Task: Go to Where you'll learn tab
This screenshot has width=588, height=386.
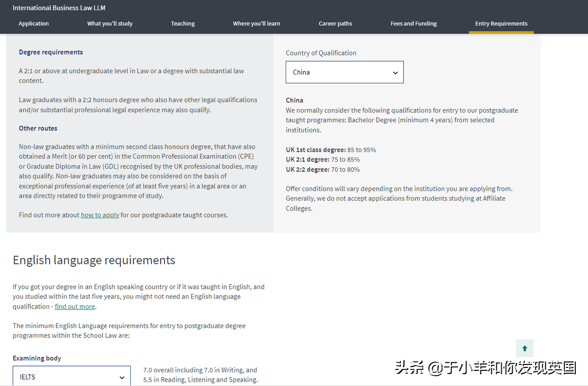Action: (257, 24)
